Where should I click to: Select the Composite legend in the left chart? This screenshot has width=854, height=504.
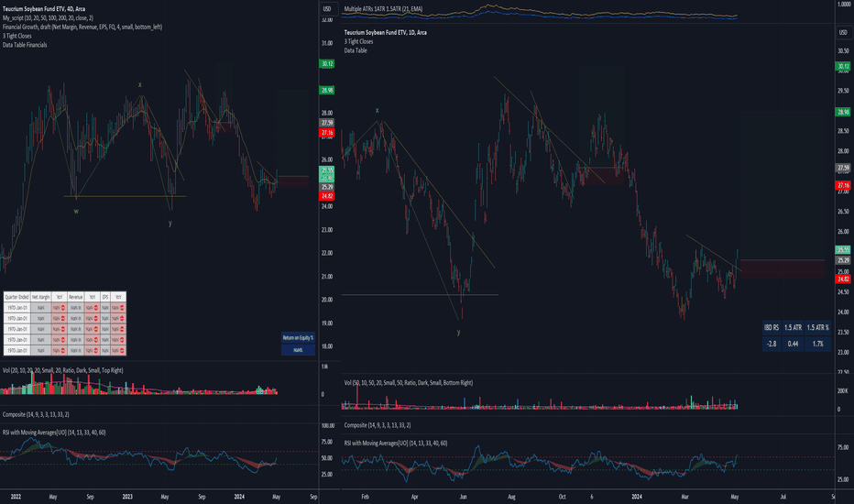click(36, 414)
